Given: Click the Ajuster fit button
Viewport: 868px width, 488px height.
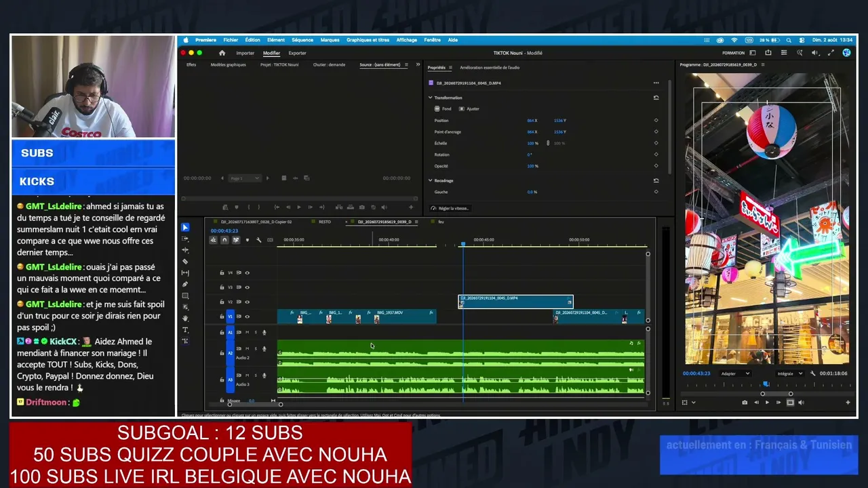Looking at the screenshot, I should (469, 108).
